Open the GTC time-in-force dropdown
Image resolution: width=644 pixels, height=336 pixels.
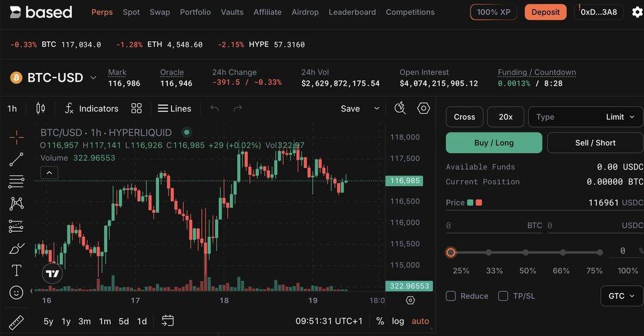pos(622,296)
